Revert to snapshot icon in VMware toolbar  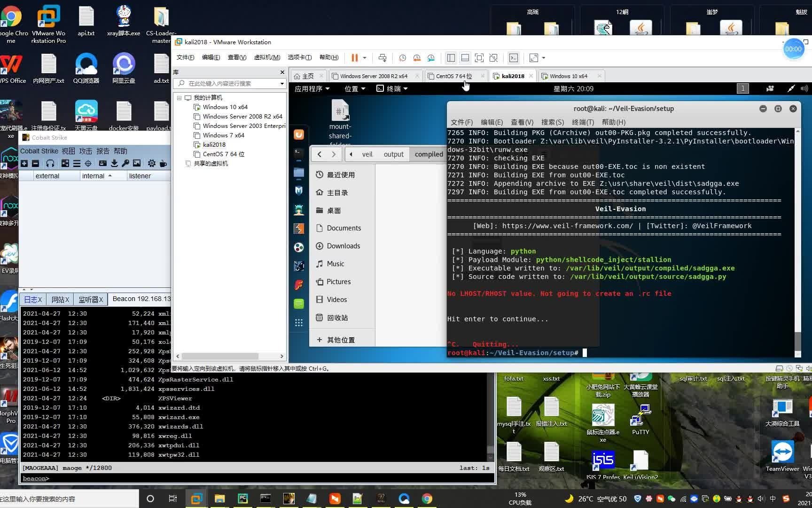point(417,58)
